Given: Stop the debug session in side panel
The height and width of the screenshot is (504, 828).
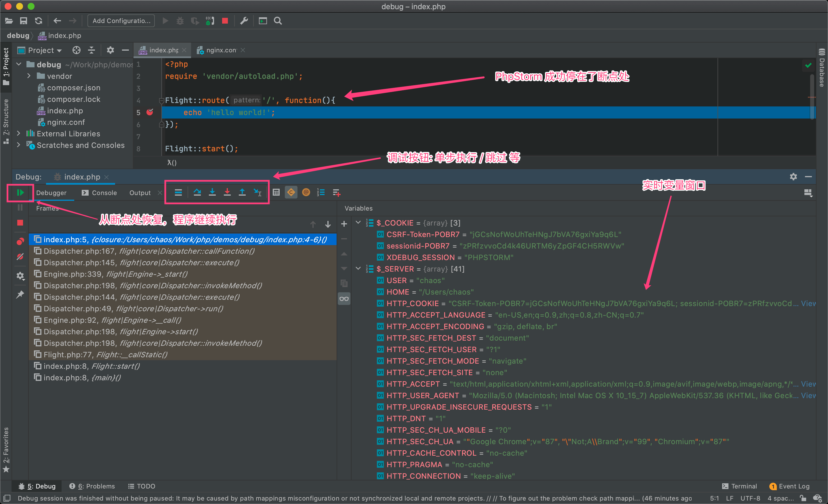Looking at the screenshot, I should pos(20,223).
